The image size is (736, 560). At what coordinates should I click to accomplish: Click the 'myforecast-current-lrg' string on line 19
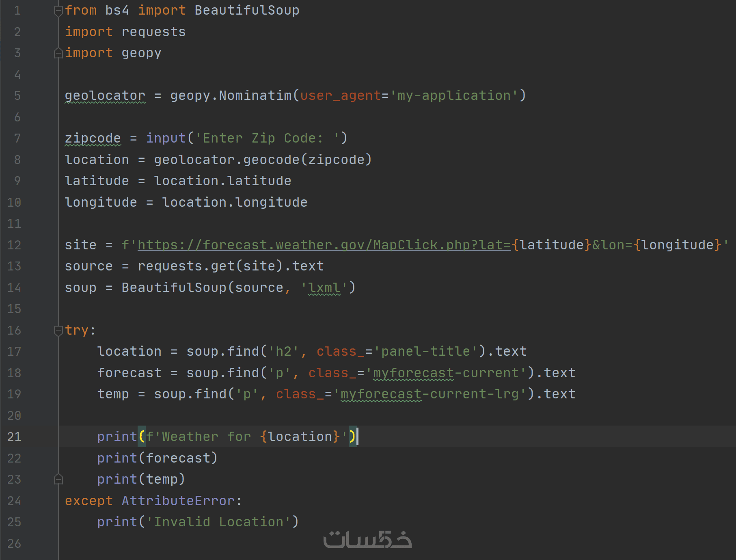tap(430, 394)
